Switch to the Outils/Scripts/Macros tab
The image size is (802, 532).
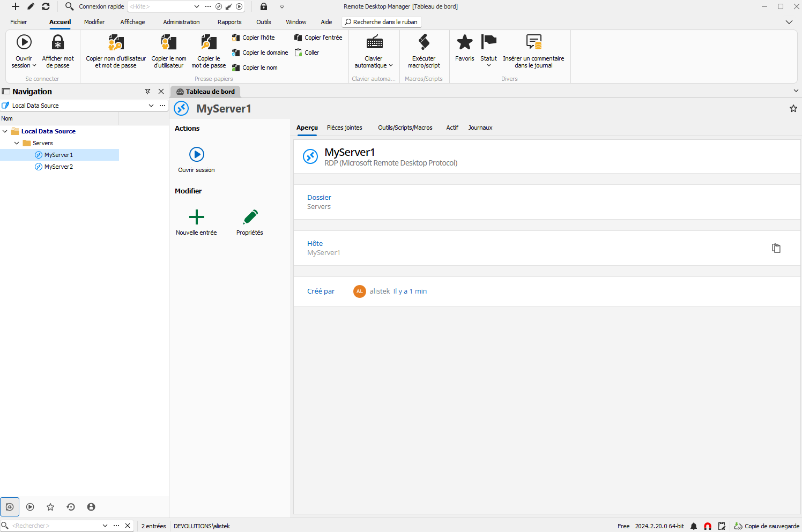coord(405,128)
